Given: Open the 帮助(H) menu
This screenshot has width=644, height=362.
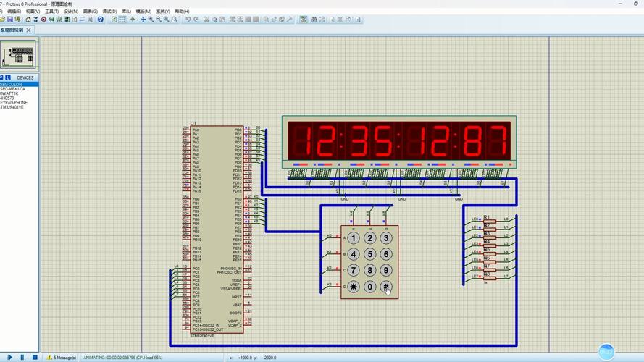Looking at the screenshot, I should click(182, 12).
